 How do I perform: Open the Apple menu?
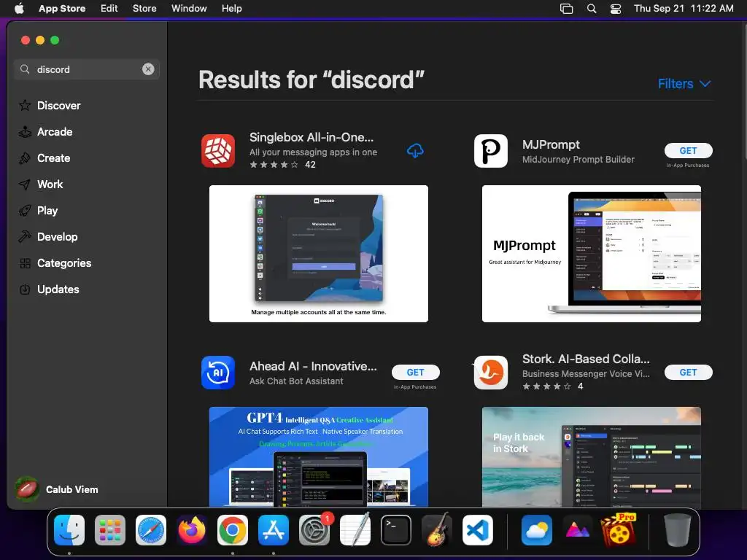[19, 9]
